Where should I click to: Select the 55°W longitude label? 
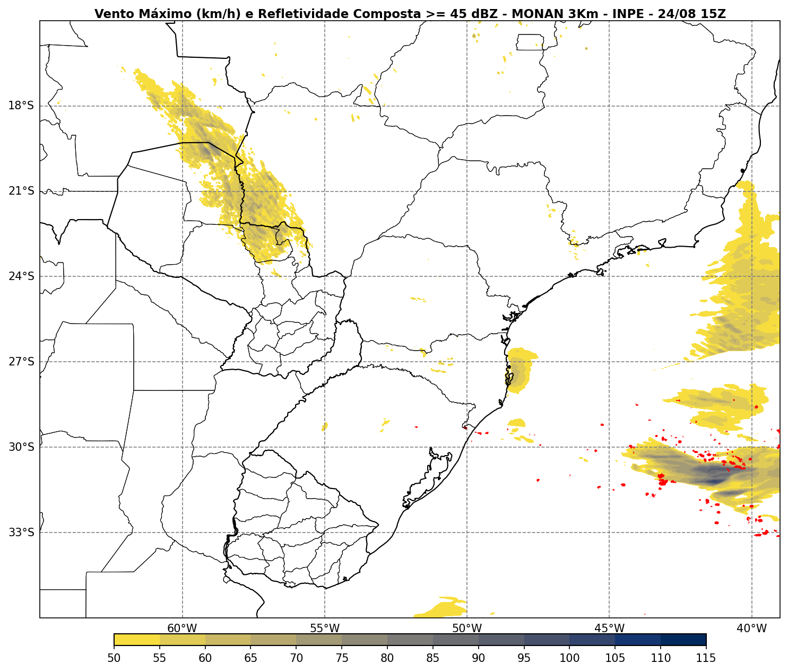click(325, 629)
